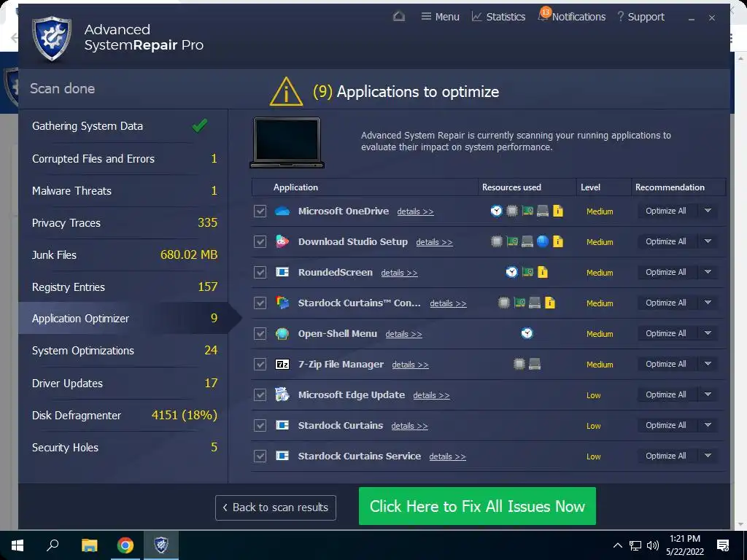Click the Open-Shell Menu shell icon
Image resolution: width=747 pixels, height=560 pixels.
pyautogui.click(x=282, y=333)
